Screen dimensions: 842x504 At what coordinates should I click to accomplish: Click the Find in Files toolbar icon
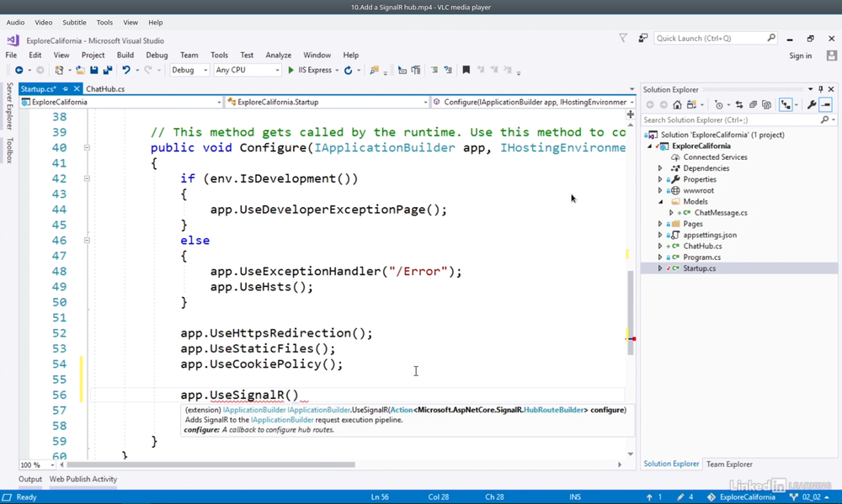tap(375, 71)
